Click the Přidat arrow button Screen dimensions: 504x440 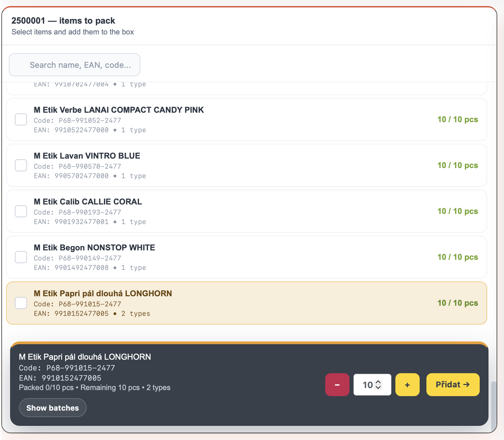point(453,385)
